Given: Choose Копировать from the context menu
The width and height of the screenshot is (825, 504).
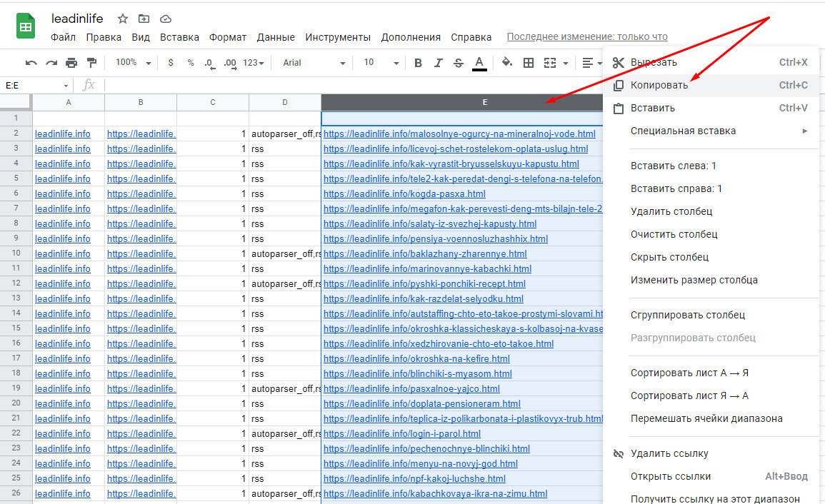Looking at the screenshot, I should point(659,86).
